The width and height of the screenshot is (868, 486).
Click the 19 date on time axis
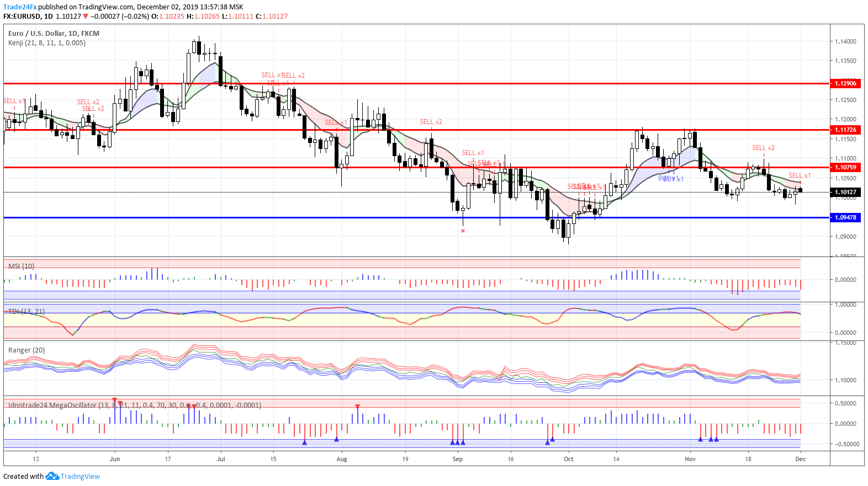click(x=405, y=459)
